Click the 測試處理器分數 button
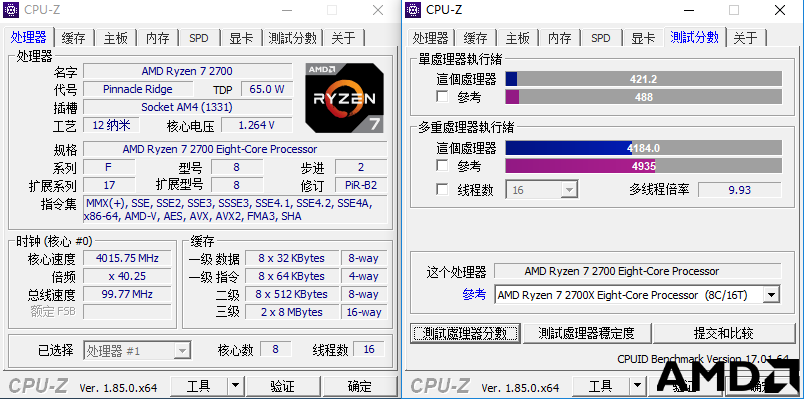This screenshot has width=804, height=399. click(x=466, y=333)
